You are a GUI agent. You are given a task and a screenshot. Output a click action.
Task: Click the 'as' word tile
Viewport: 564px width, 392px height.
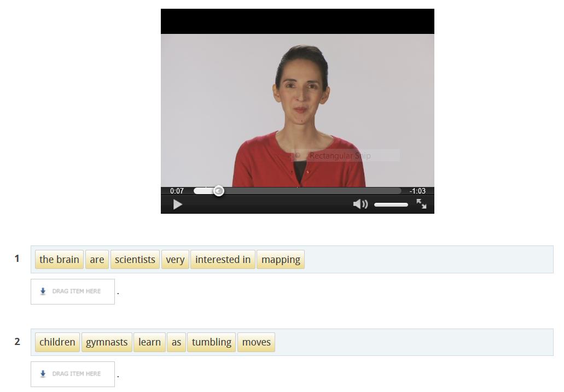pyautogui.click(x=176, y=342)
